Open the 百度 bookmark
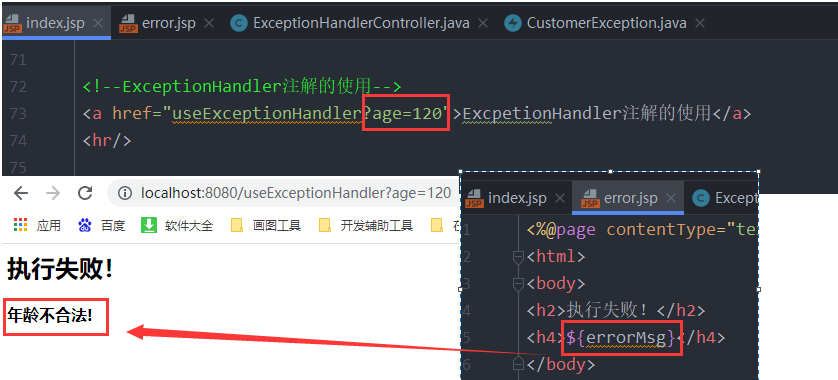838x380 pixels. pyautogui.click(x=101, y=226)
